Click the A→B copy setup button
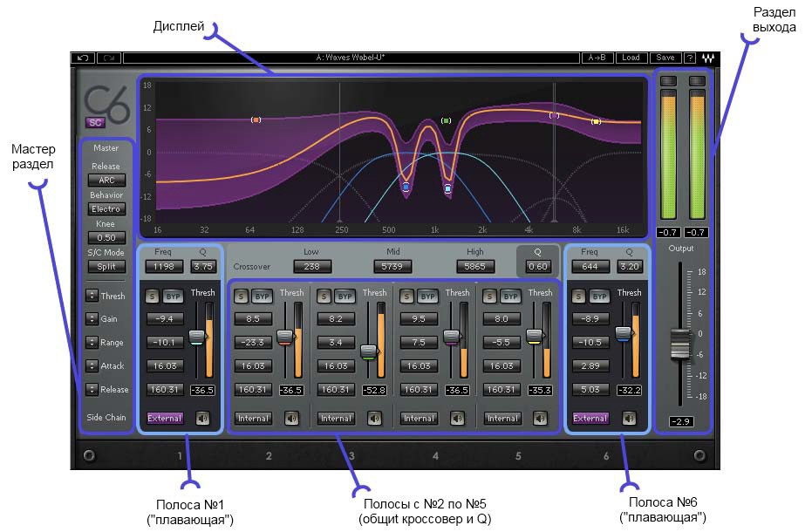Image resolution: width=812 pixels, height=532 pixels. 597,58
